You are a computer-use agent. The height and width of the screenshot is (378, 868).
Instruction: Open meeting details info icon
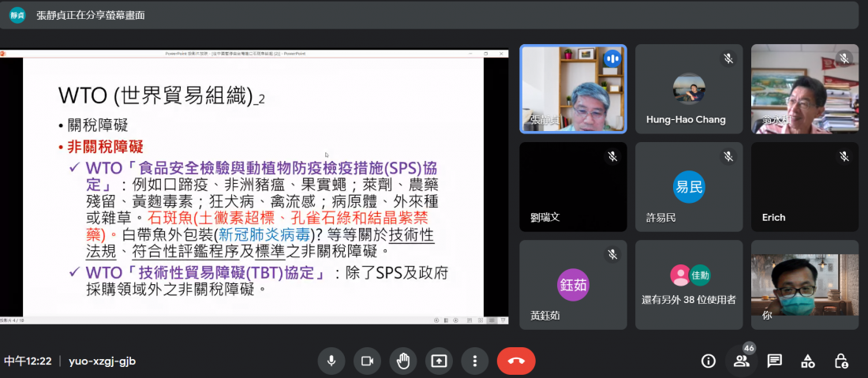point(708,361)
